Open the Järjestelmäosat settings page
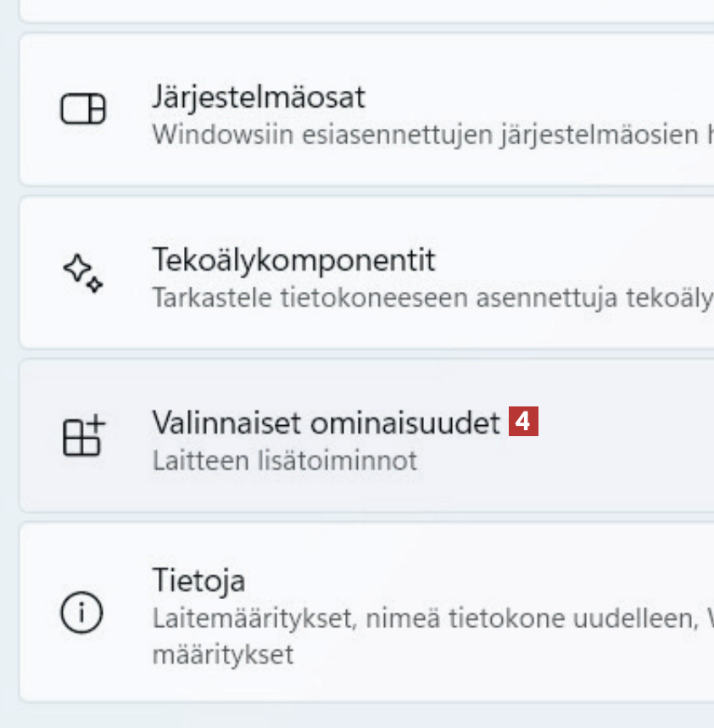This screenshot has height=728, width=714. (x=259, y=97)
